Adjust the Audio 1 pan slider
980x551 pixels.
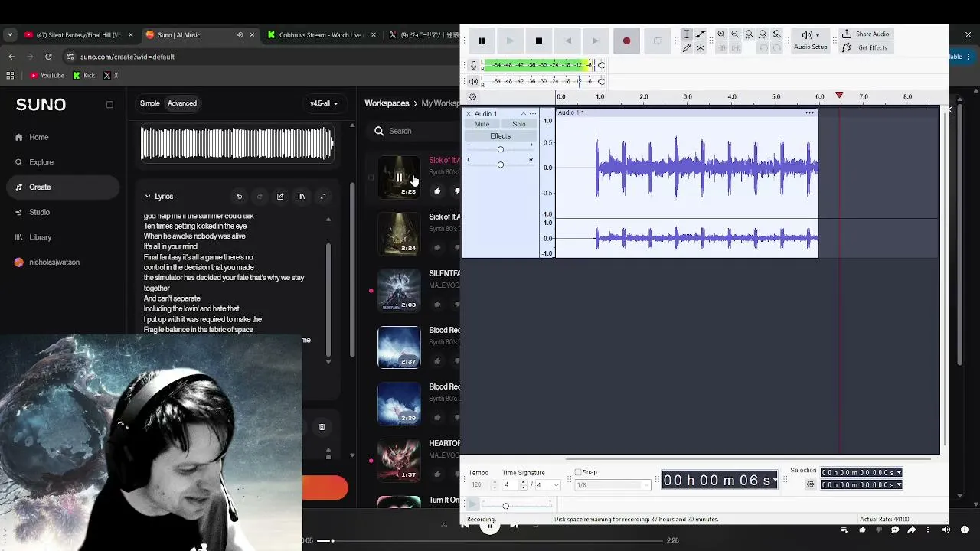click(501, 165)
